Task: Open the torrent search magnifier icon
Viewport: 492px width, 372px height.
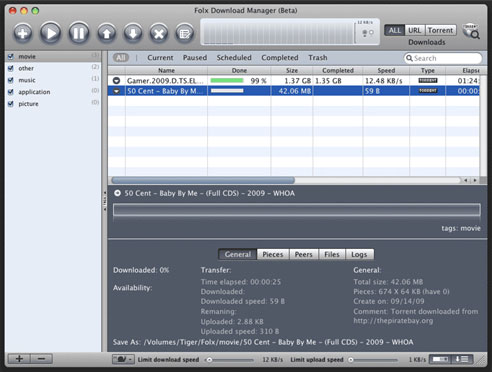Action: [471, 31]
